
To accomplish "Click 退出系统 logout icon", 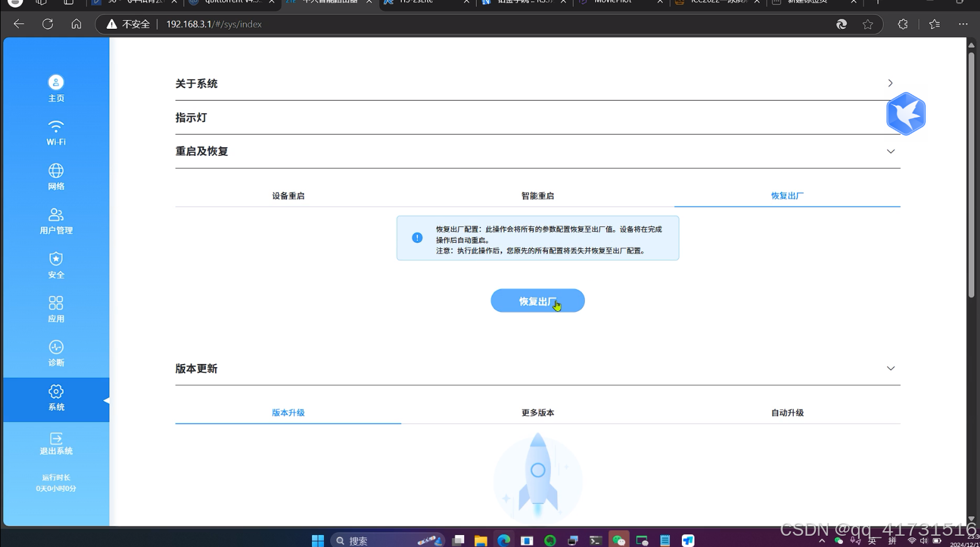I will click(56, 438).
